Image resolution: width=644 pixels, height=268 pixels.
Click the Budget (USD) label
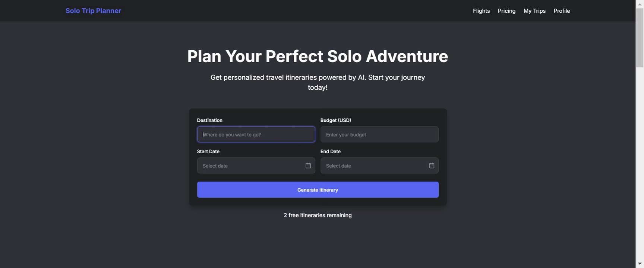(335, 120)
